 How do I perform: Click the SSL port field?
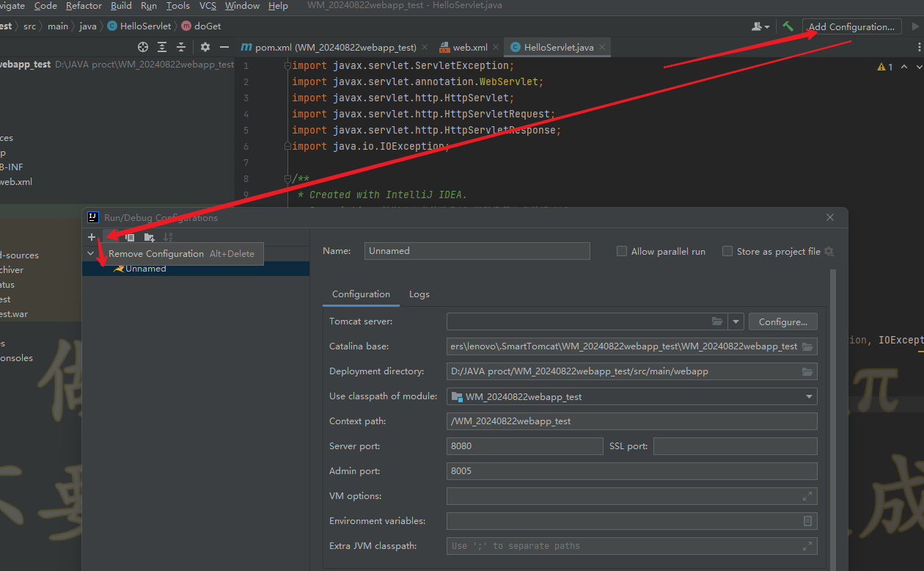(735, 446)
